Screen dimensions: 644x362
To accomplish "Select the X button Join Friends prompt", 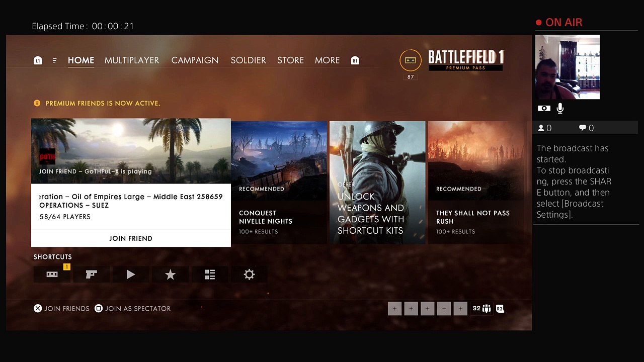I will pos(61,309).
